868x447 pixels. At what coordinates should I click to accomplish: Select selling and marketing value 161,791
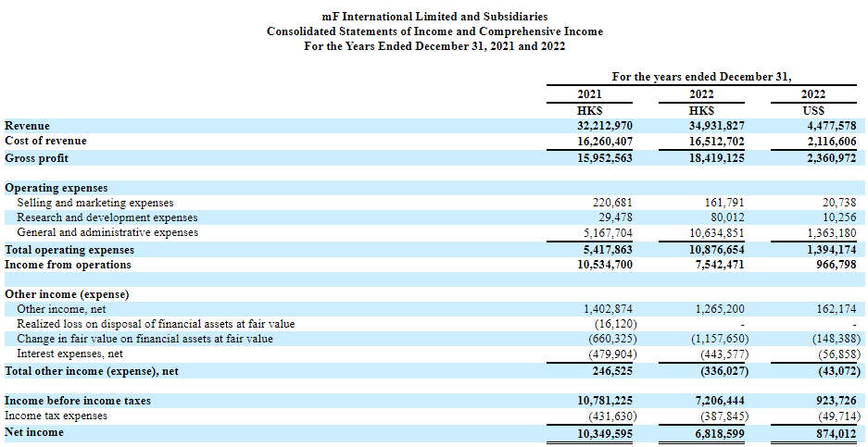point(724,203)
